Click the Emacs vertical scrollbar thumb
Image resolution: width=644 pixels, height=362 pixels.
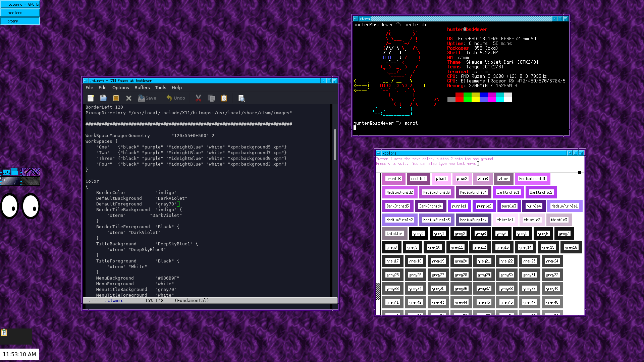(x=335, y=144)
